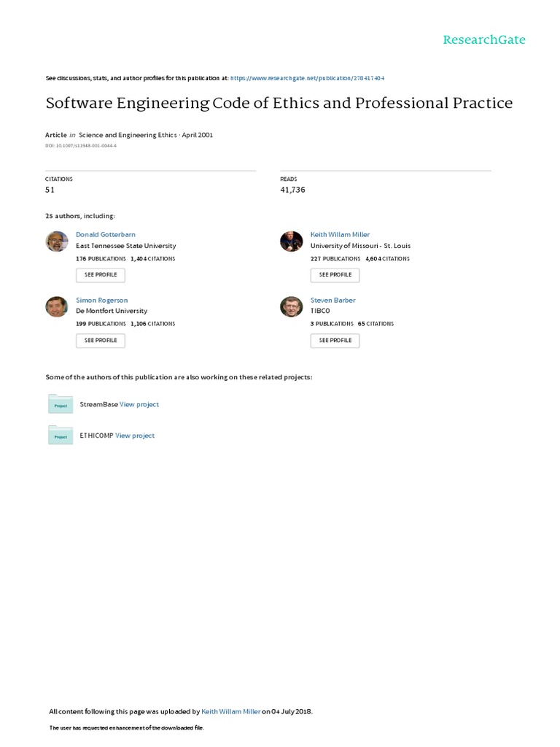This screenshot has height=747, width=560.
Task: Click Steven Barber's profile photo
Action: point(292,306)
